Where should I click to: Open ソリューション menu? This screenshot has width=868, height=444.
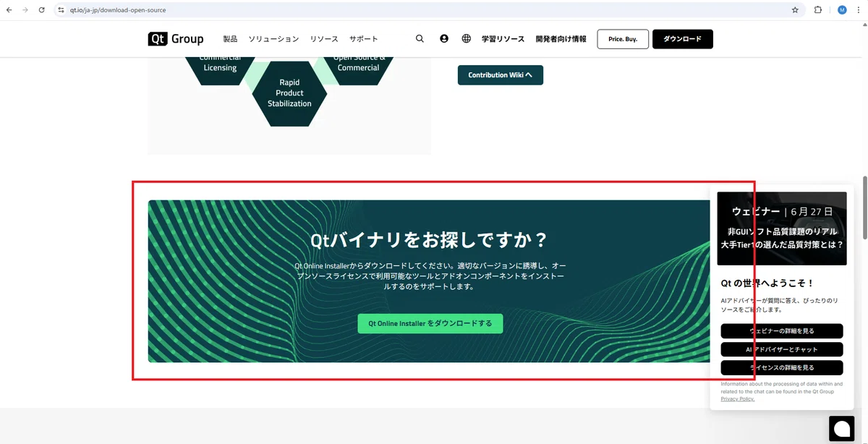click(x=273, y=39)
